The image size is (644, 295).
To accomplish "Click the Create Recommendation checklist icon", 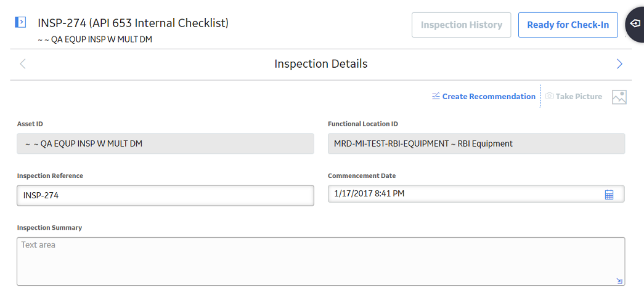I will point(436,97).
